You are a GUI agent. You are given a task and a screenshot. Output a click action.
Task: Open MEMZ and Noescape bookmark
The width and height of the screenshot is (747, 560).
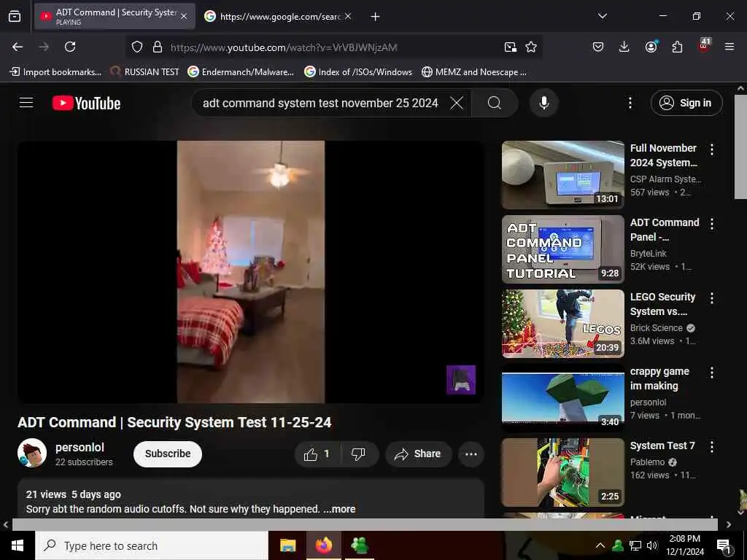(x=474, y=72)
